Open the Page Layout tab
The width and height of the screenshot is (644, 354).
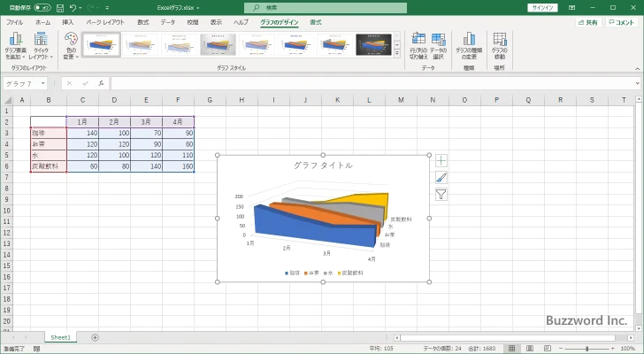point(105,22)
